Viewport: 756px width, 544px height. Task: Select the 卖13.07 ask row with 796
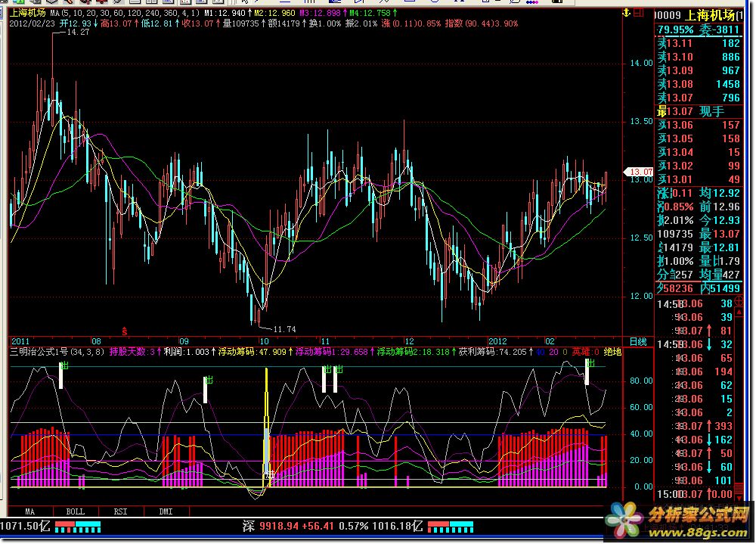pyautogui.click(x=699, y=98)
